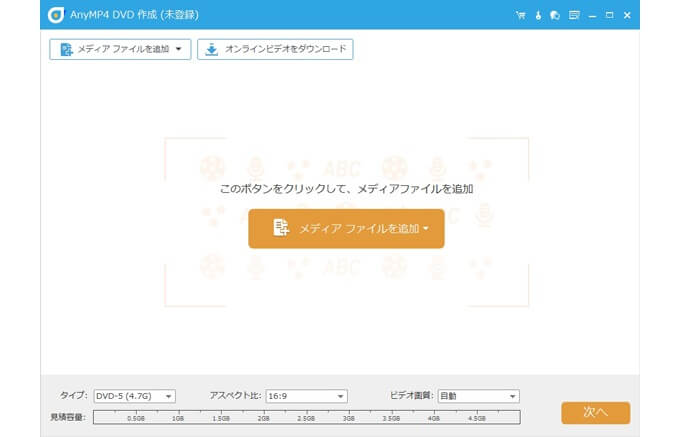Click the file icon on orange button

pyautogui.click(x=281, y=228)
